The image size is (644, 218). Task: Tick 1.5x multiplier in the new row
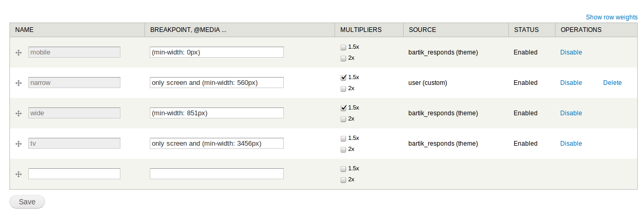click(343, 169)
